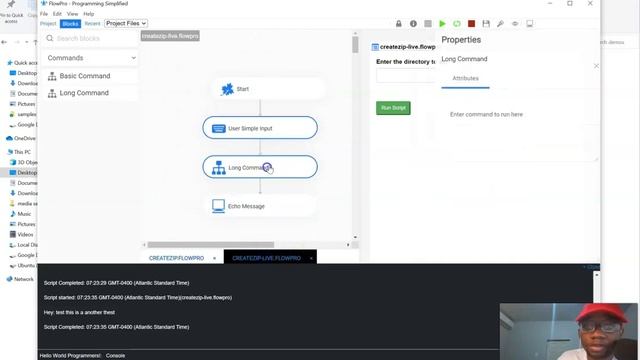Click the canvas vertical scrollbar thumb
The width and height of the screenshot is (640, 360).
[x=355, y=45]
